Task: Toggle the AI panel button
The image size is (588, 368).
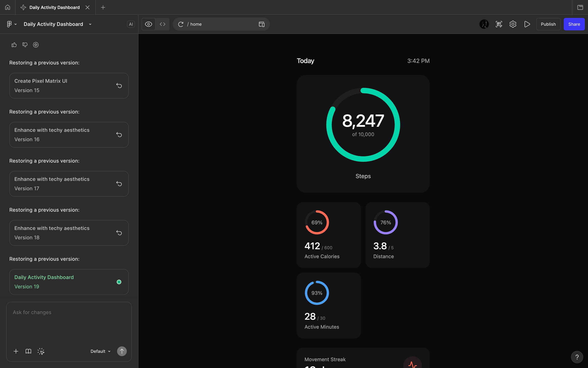Action: click(x=131, y=24)
